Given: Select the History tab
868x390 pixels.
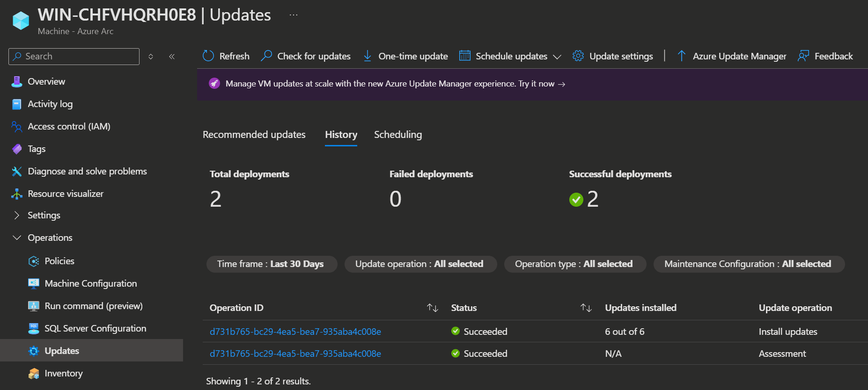Looking at the screenshot, I should (x=341, y=135).
